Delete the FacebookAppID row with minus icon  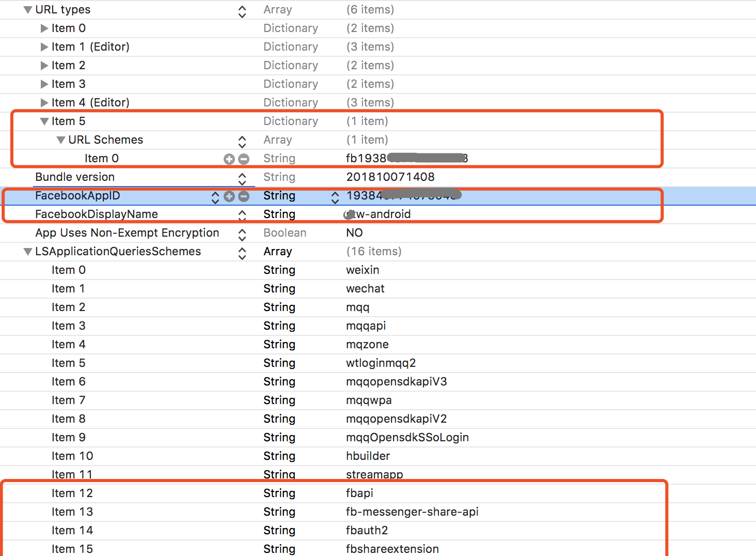point(244,196)
